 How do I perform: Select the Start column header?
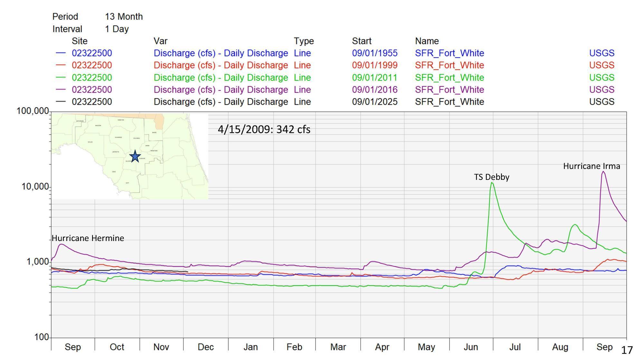pyautogui.click(x=362, y=41)
